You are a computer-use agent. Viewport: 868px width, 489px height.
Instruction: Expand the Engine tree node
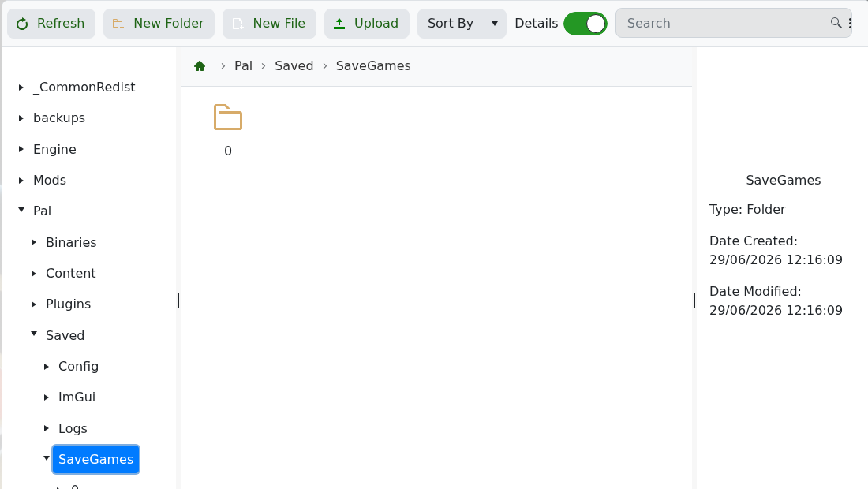pos(21,149)
